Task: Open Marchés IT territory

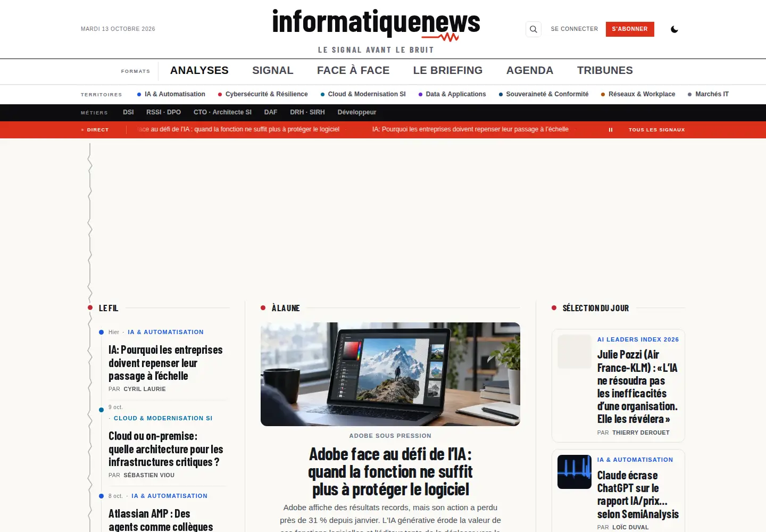Action: (x=709, y=94)
